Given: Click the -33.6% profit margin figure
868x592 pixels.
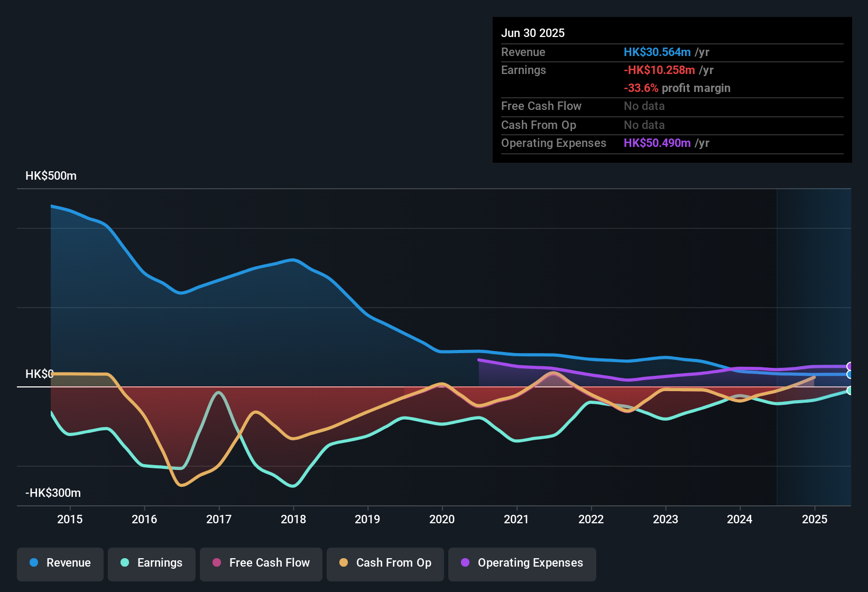Looking at the screenshot, I should coord(642,88).
